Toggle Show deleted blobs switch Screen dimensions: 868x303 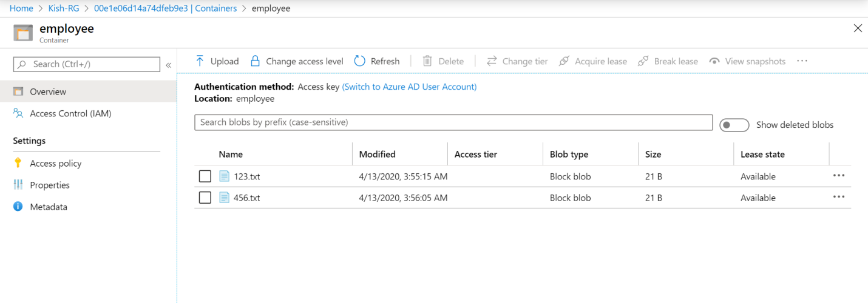click(x=734, y=125)
